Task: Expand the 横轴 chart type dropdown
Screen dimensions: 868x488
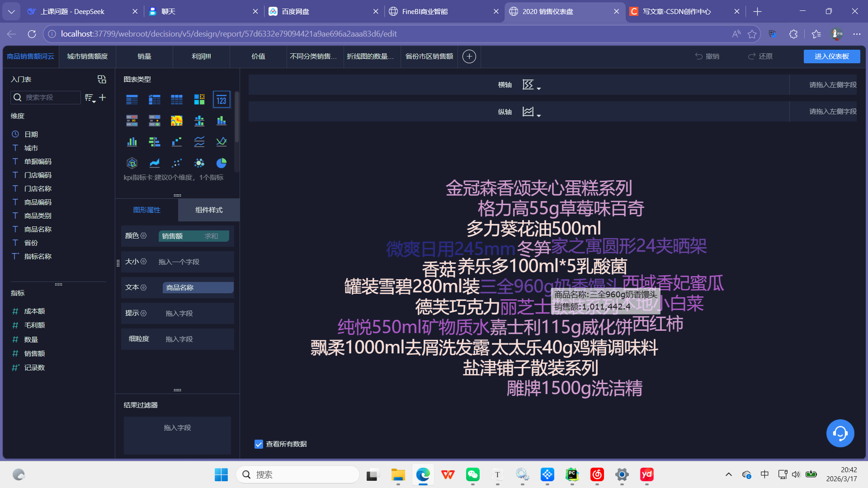Action: pos(531,85)
